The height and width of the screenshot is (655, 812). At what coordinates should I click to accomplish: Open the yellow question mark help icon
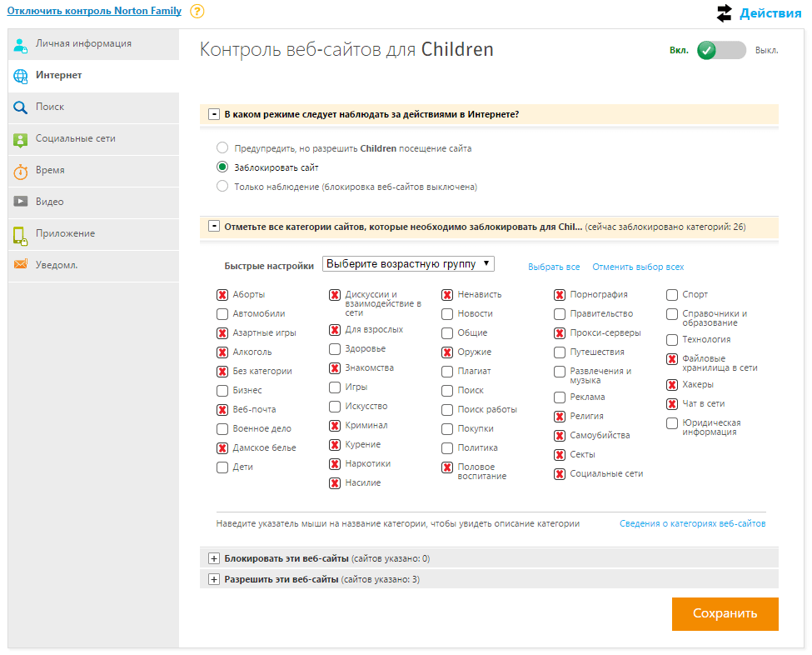(x=196, y=12)
